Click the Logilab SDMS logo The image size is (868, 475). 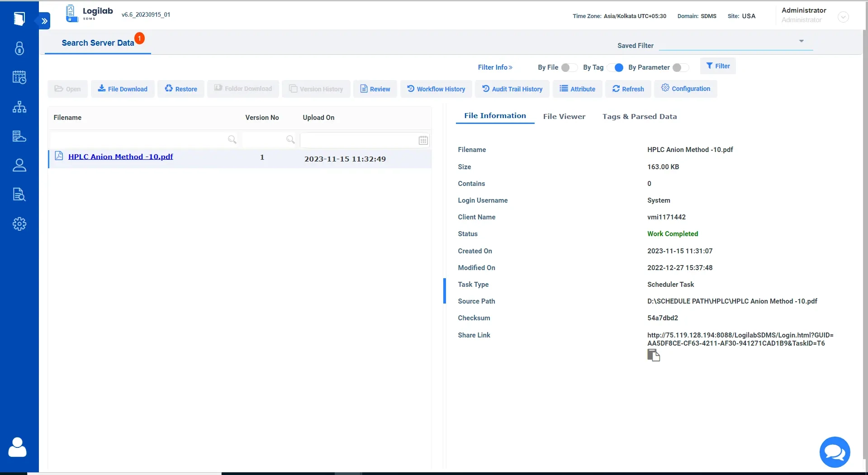[90, 13]
